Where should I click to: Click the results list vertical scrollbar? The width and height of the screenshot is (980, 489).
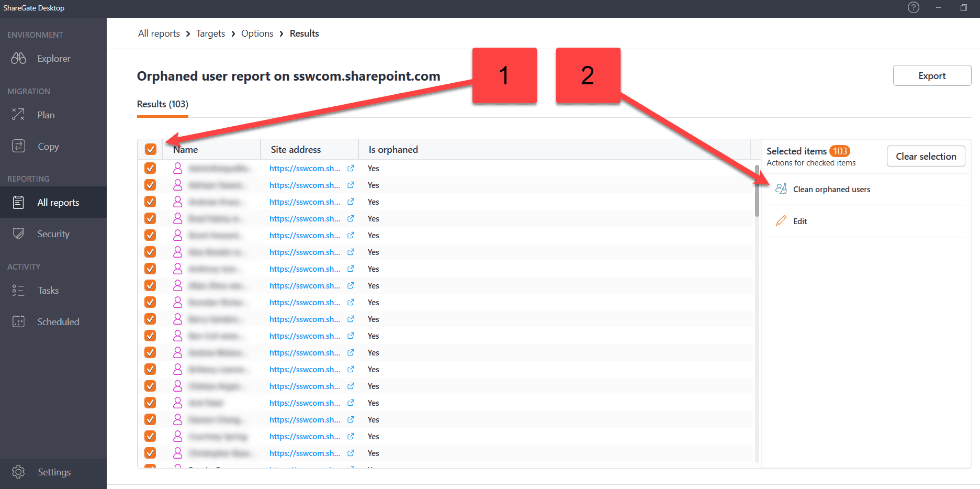coord(757,192)
